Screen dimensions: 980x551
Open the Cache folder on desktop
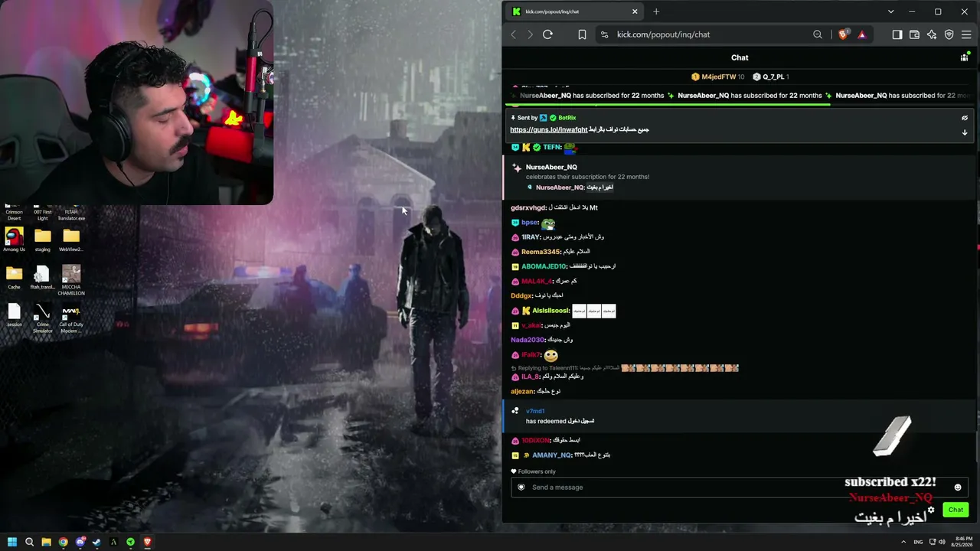tap(14, 277)
